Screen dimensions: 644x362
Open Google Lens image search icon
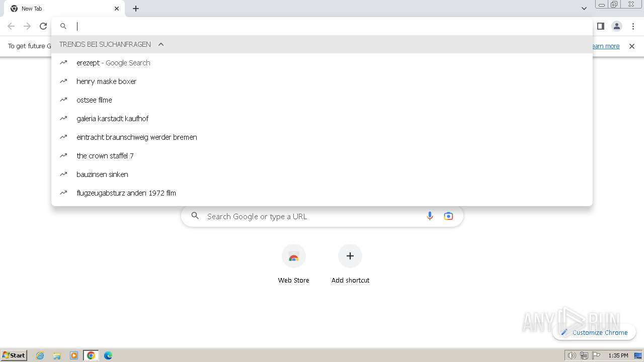coord(448,216)
